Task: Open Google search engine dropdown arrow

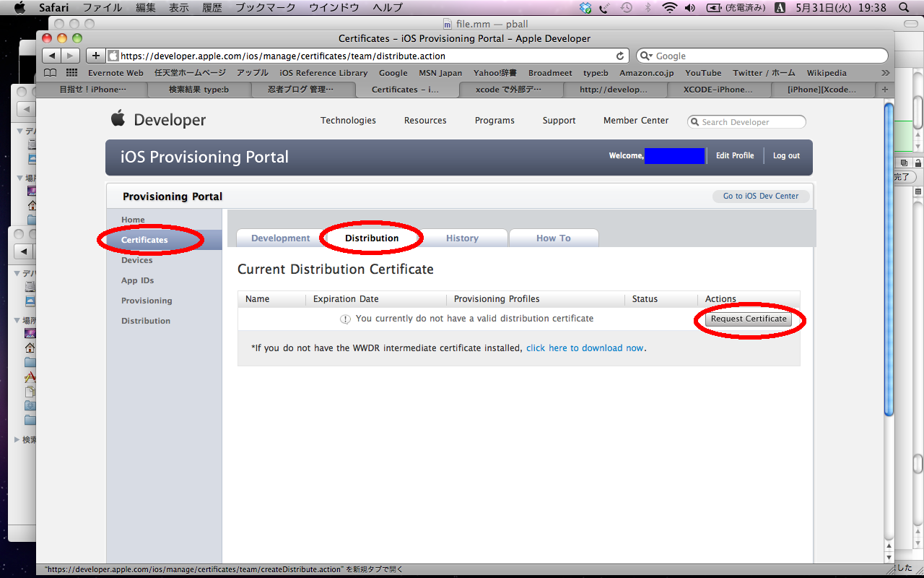Action: tap(647, 56)
